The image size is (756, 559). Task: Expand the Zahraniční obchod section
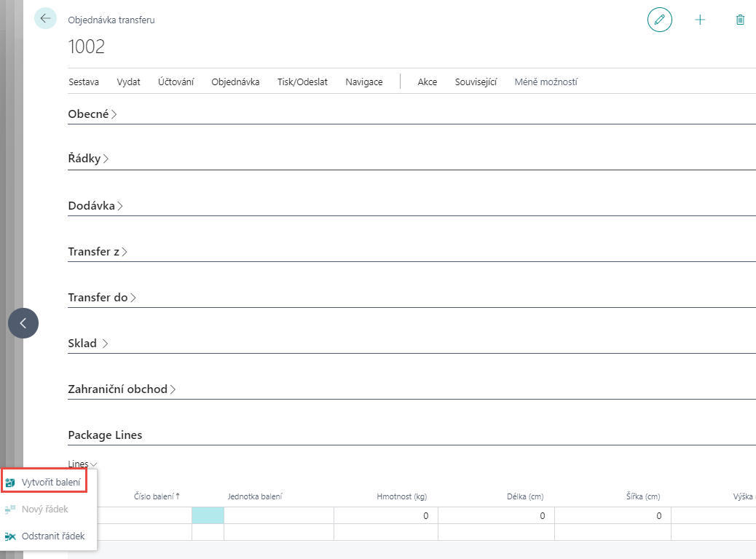122,389
